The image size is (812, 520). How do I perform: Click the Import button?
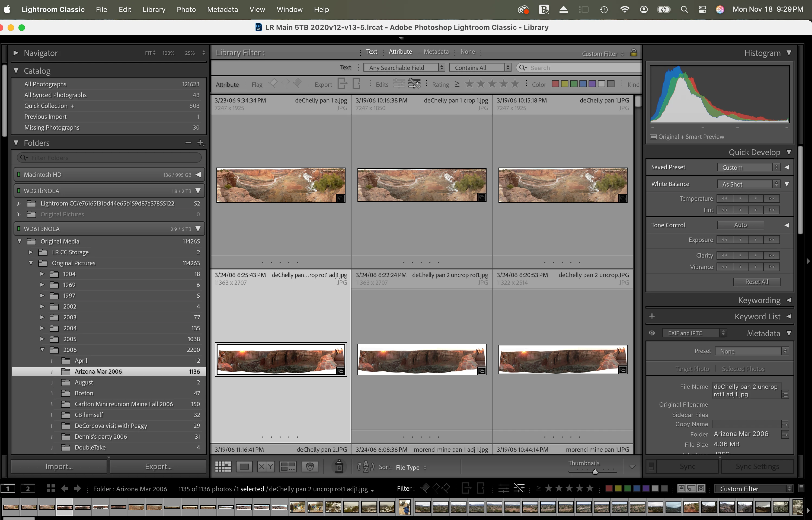click(59, 466)
